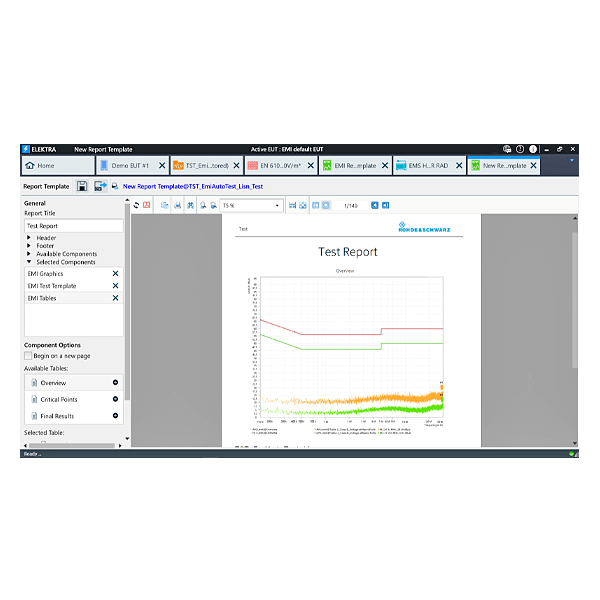
Task: Expand the Header section
Action: [30, 238]
